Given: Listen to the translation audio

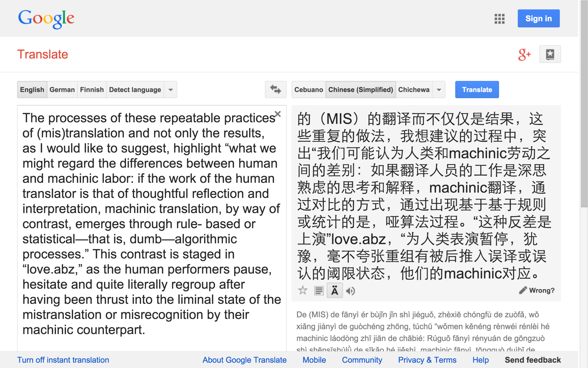Looking at the screenshot, I should click(350, 291).
